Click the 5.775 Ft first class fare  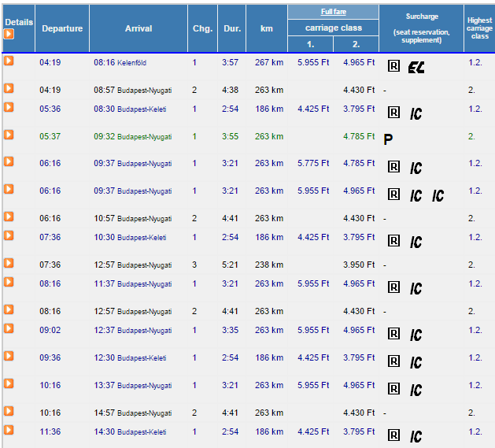[x=313, y=163]
